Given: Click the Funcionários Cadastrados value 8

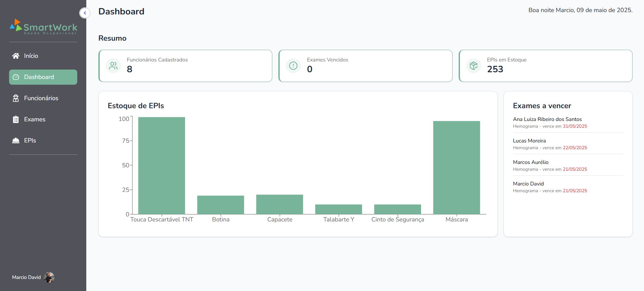Looking at the screenshot, I should point(130,69).
